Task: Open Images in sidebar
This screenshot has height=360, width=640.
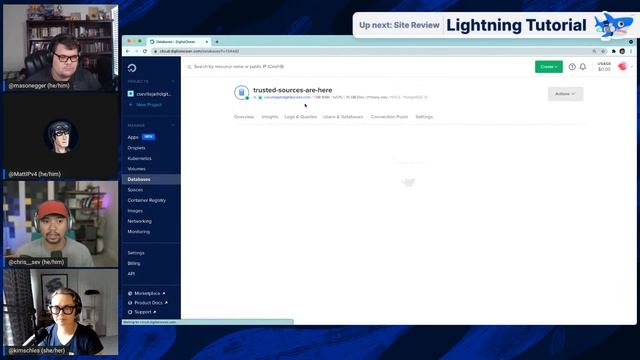Action: coord(135,211)
